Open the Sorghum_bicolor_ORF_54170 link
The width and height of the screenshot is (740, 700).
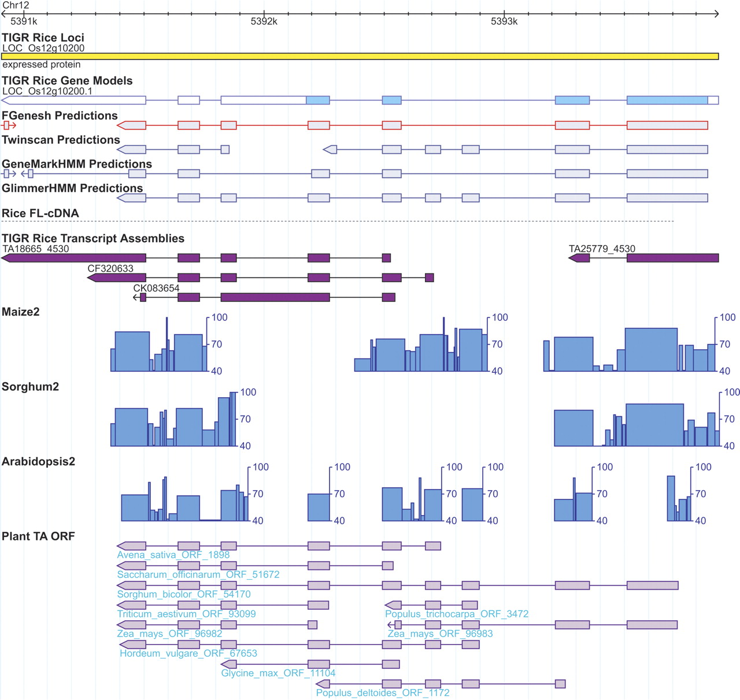click(184, 594)
